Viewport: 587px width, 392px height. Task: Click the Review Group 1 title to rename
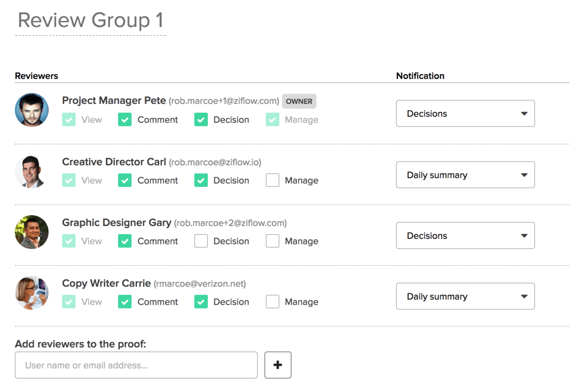[90, 20]
